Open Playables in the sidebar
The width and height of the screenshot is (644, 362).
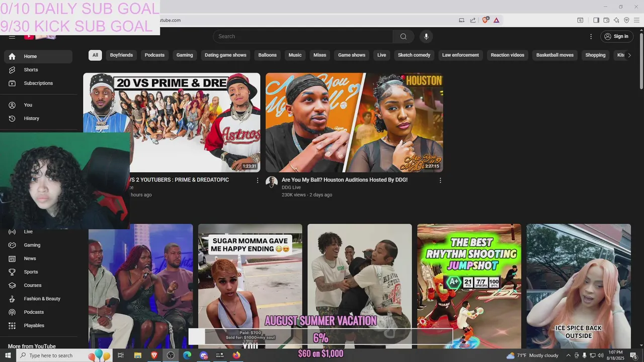click(x=38, y=325)
